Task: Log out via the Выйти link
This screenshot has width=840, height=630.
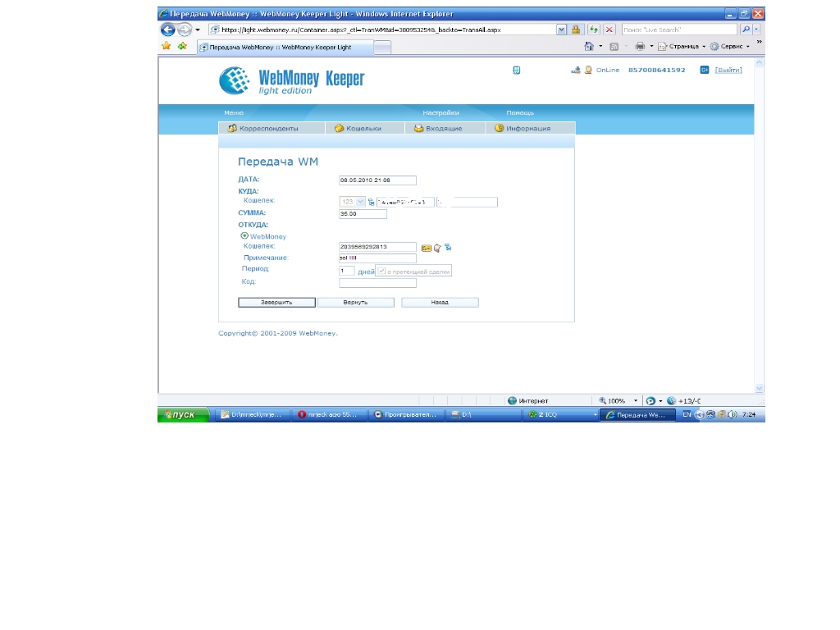Action: 728,71
